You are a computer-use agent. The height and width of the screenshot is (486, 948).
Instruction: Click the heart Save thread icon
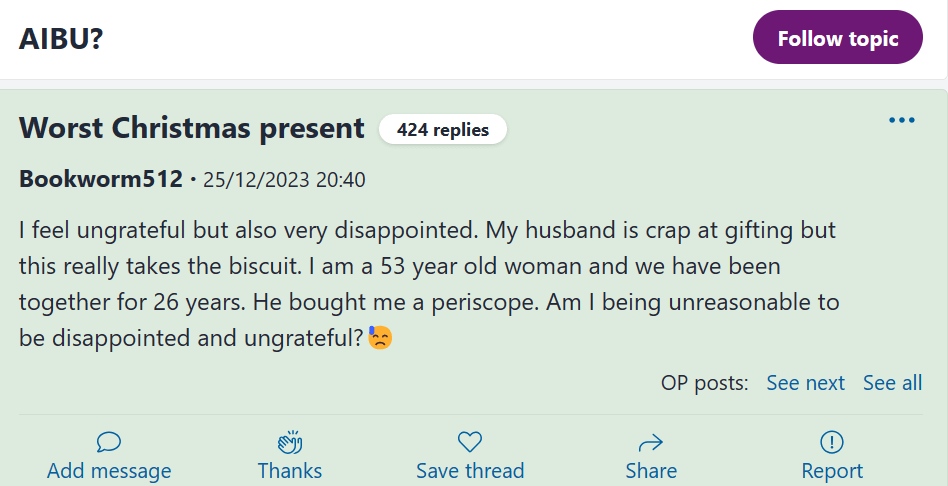(x=470, y=442)
